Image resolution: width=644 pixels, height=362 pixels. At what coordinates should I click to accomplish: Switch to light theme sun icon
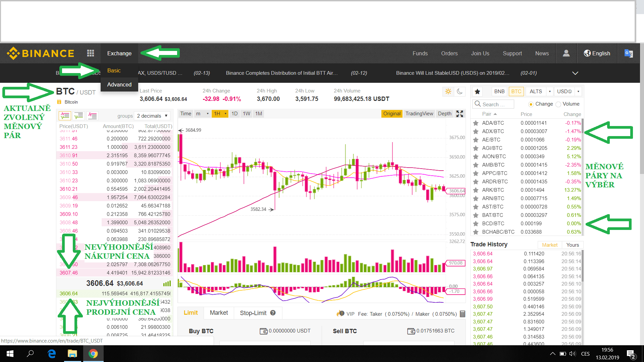coord(448,91)
